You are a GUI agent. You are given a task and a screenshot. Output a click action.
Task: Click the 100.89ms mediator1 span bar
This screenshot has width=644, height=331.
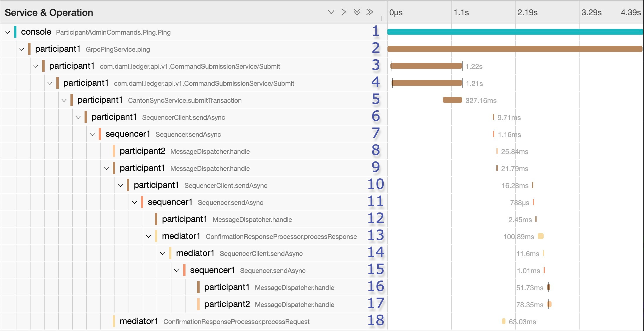coord(540,236)
